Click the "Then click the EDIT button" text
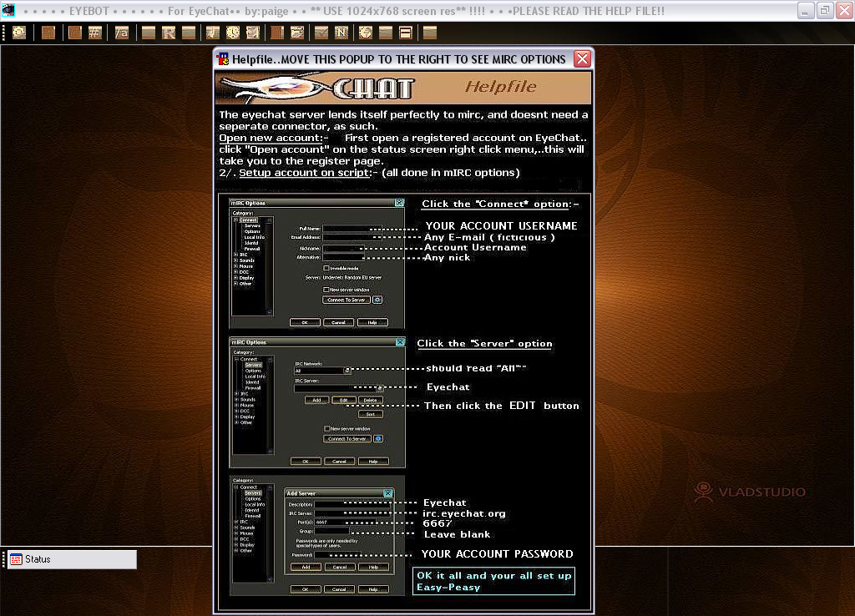Viewport: 855px width, 616px height. point(502,406)
